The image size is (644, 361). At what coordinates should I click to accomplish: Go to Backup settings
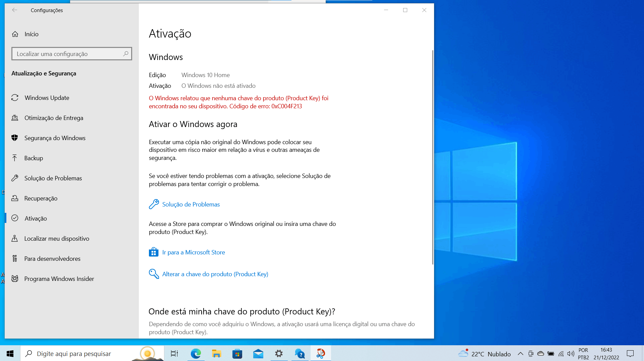coord(72,158)
